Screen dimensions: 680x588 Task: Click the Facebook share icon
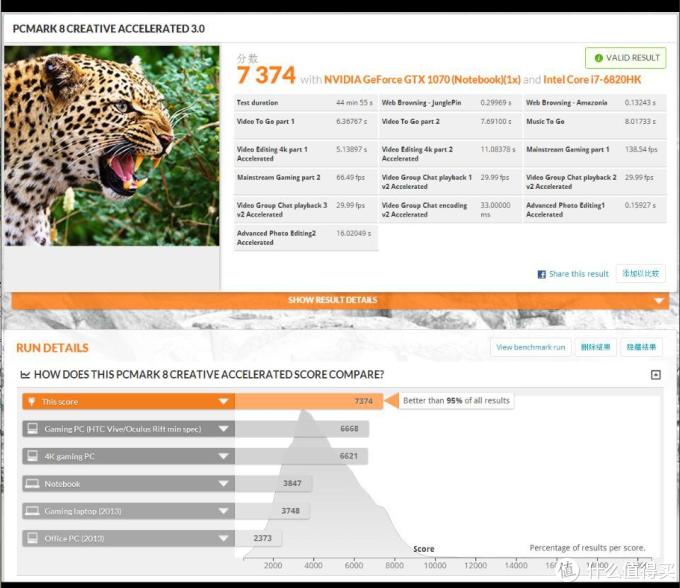(x=542, y=274)
